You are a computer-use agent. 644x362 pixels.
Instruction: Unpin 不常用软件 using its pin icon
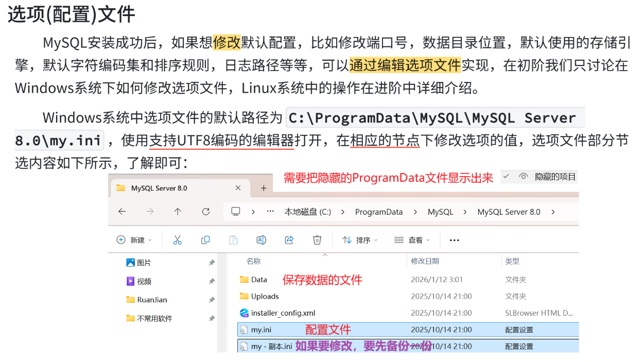tap(212, 319)
